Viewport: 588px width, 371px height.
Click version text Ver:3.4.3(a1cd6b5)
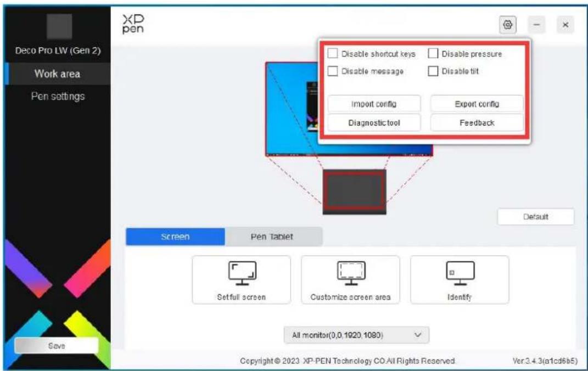pyautogui.click(x=545, y=361)
